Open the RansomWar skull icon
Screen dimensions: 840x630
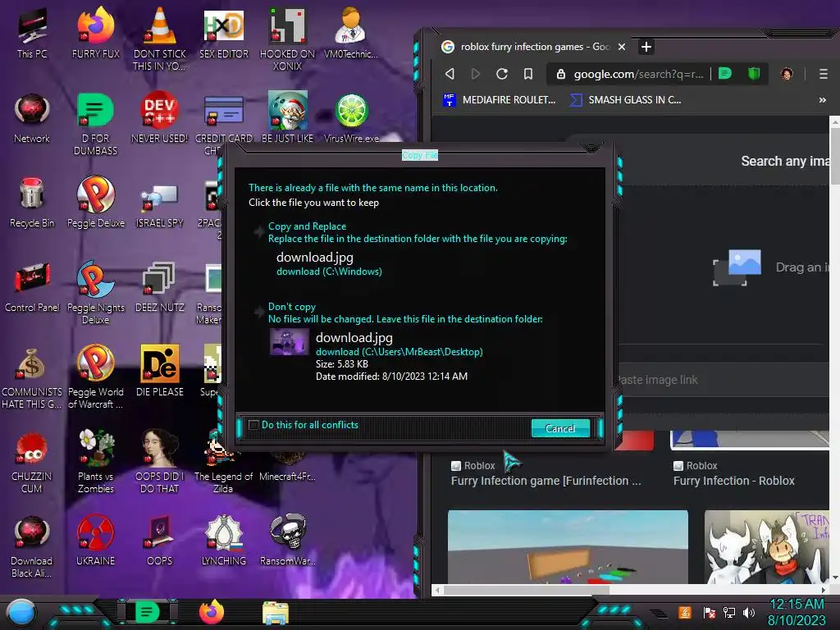[287, 540]
